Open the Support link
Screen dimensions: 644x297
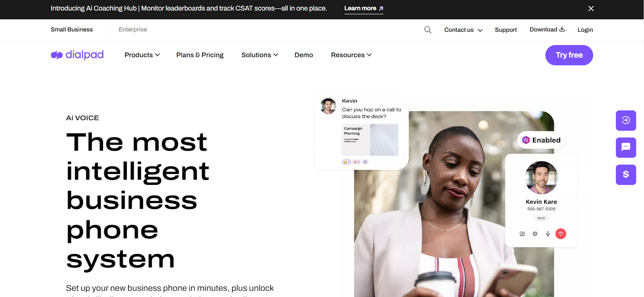tap(506, 30)
